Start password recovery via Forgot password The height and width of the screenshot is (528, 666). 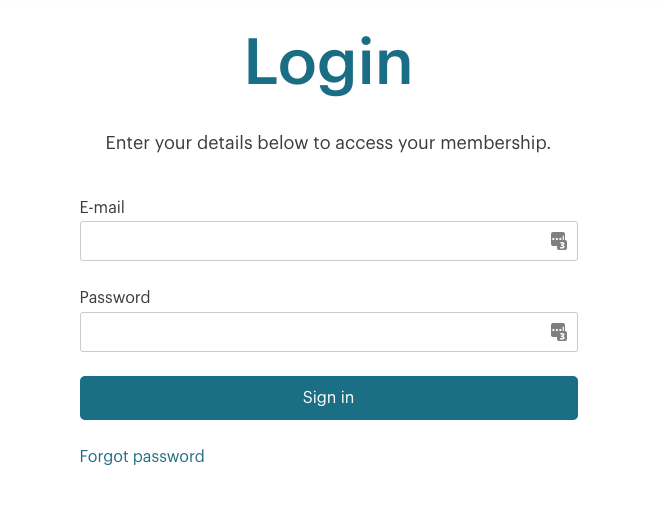142,456
